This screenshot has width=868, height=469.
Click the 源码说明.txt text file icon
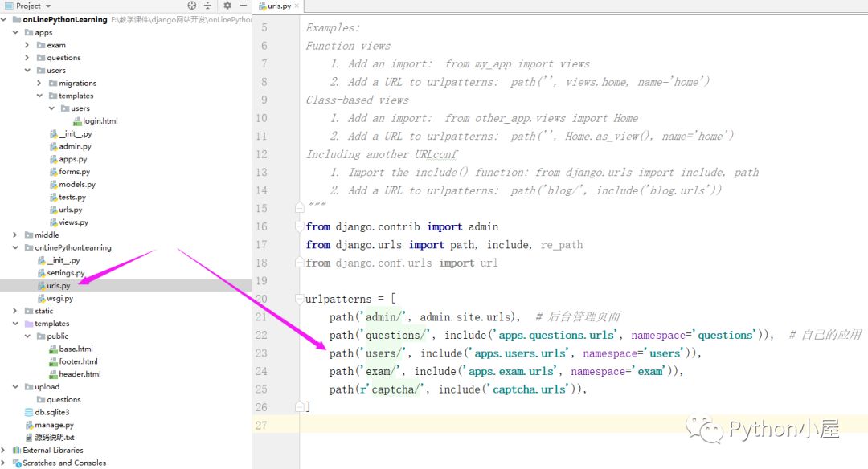30,438
